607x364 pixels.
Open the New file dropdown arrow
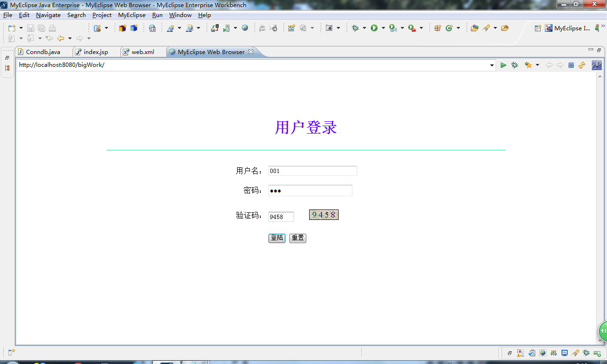pyautogui.click(x=21, y=28)
